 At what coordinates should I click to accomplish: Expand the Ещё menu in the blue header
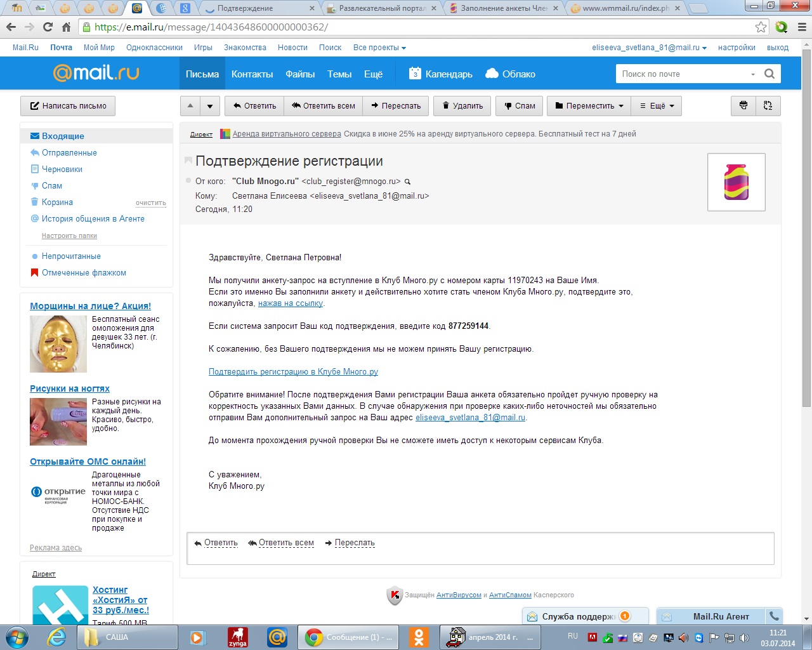(x=373, y=74)
